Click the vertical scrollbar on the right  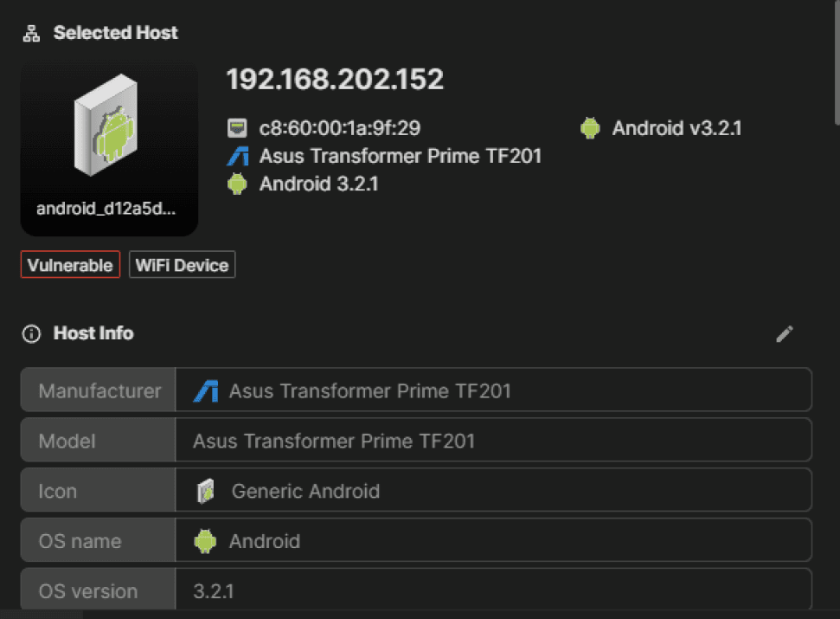click(837, 62)
